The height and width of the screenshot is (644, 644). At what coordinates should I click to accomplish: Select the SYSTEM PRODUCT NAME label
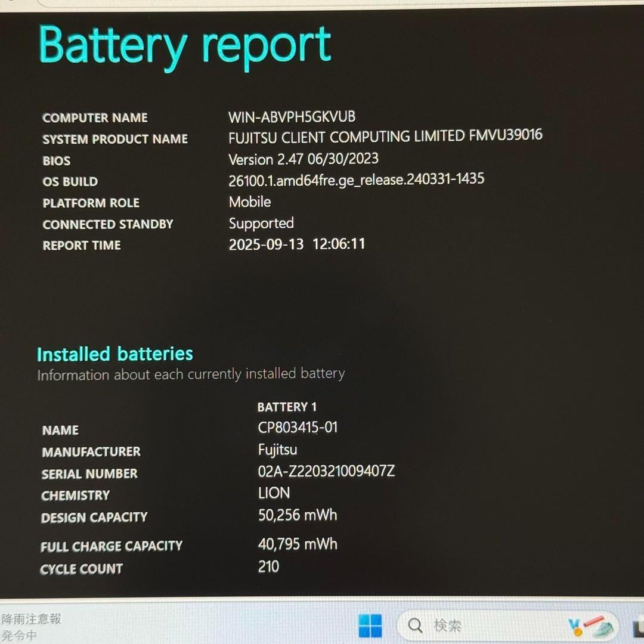[x=115, y=139]
